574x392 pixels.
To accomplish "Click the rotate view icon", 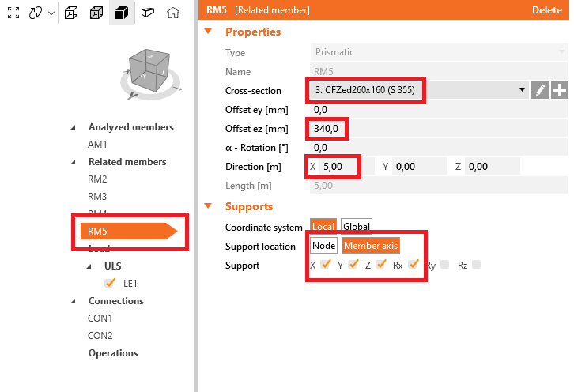I will point(36,13).
